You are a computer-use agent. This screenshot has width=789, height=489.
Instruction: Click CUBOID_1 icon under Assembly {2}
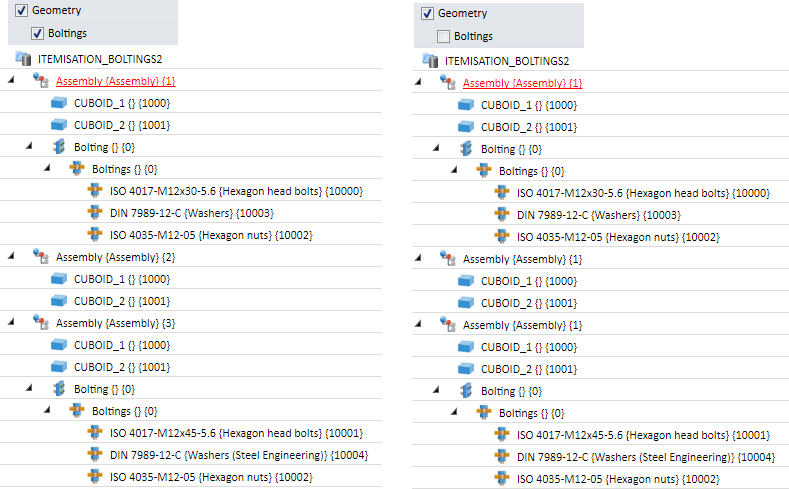coord(59,279)
